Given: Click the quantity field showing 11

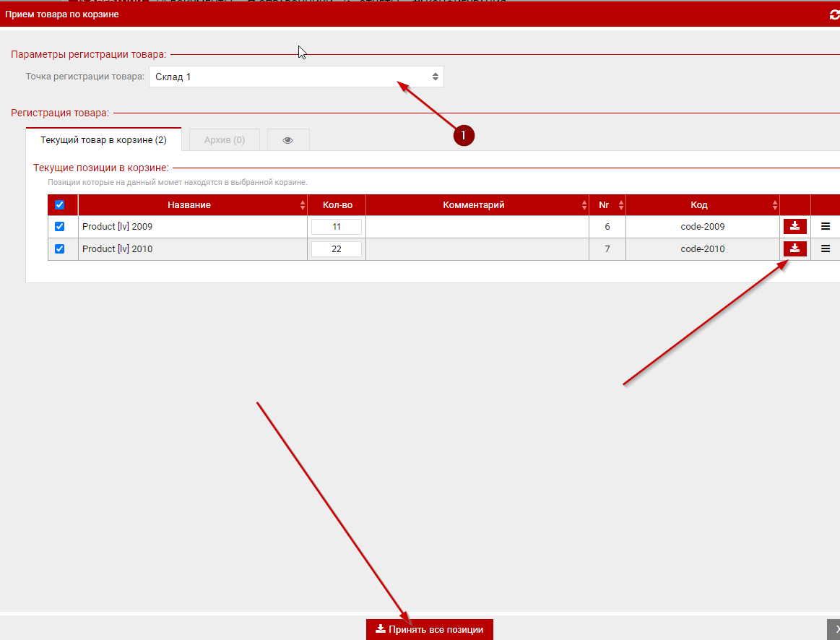Looking at the screenshot, I should pyautogui.click(x=336, y=227).
